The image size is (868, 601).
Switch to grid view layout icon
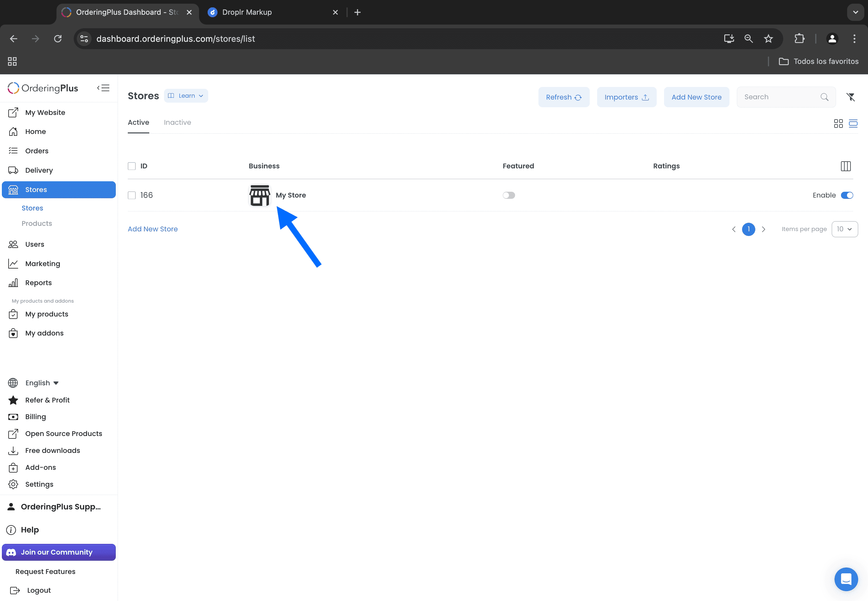(838, 124)
